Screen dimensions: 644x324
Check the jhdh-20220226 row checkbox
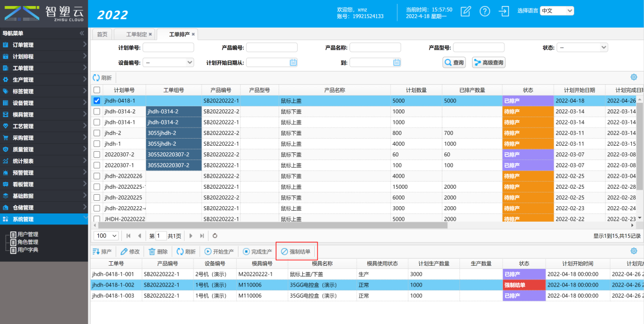(x=97, y=175)
